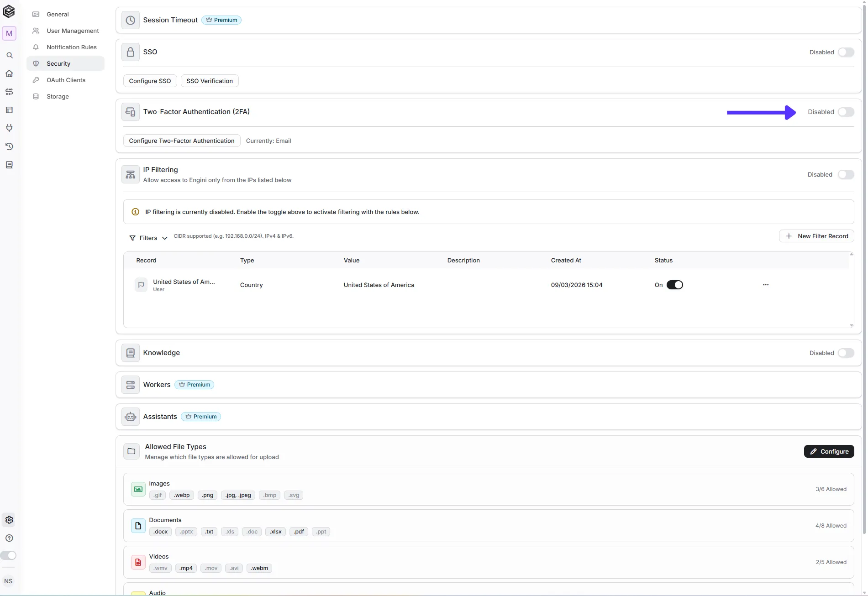Image resolution: width=868 pixels, height=596 pixels.
Task: Click SSO Verification button
Action: pos(210,81)
